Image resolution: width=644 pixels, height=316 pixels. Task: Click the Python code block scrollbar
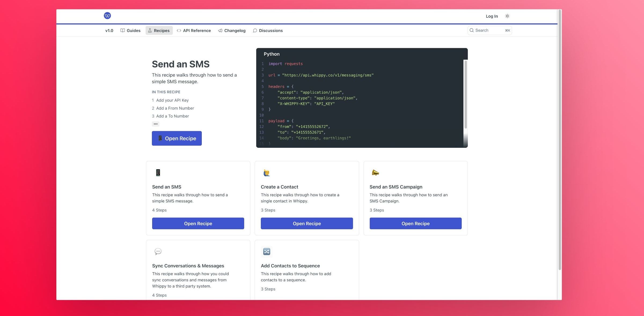tap(466, 94)
